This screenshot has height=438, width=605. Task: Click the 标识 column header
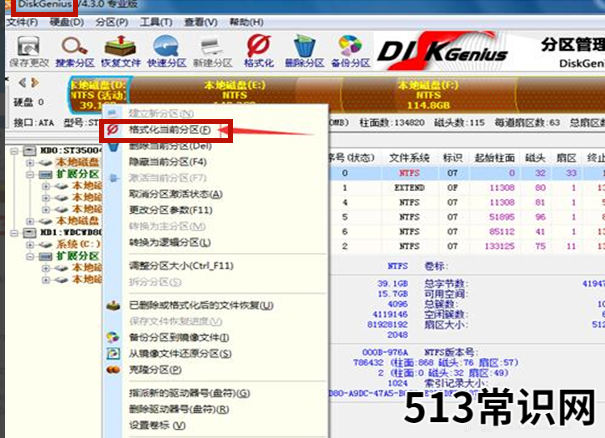coord(453,158)
